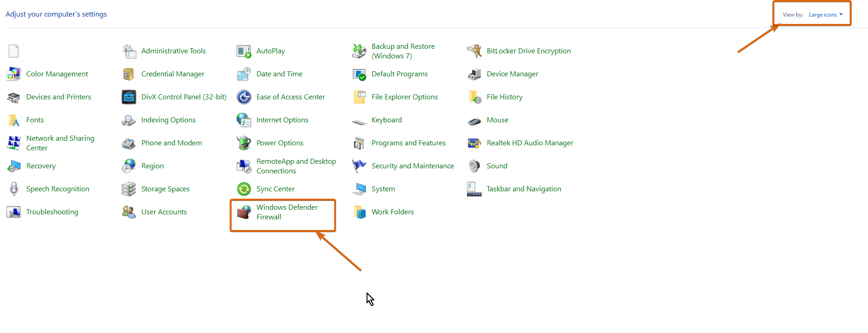Click the Mouse icon
868x333 pixels.
point(474,121)
